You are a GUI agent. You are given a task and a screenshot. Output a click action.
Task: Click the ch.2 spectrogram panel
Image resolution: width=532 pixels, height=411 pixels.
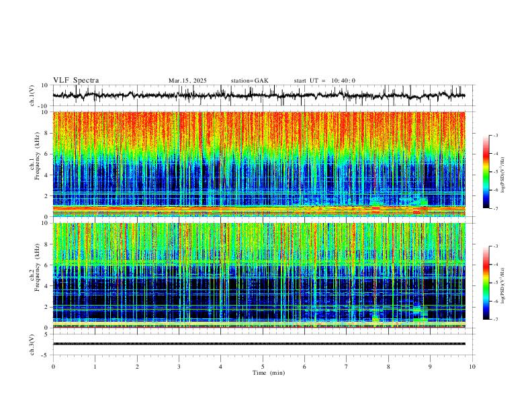tap(259, 275)
